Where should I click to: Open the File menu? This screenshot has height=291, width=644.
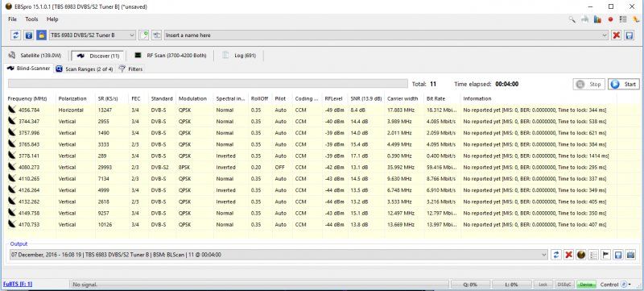pyautogui.click(x=12, y=19)
